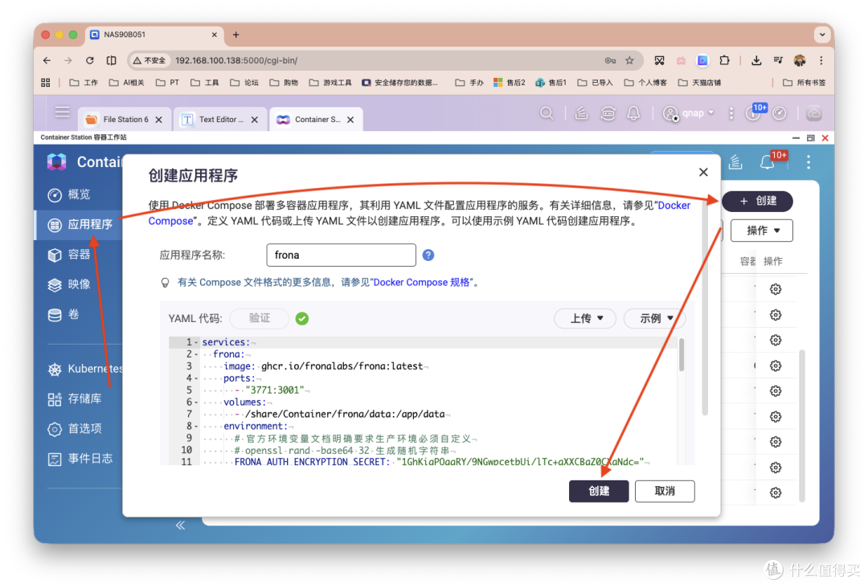Close the Container Station desktop tab
Screen dimensions: 868x588
[x=350, y=120]
